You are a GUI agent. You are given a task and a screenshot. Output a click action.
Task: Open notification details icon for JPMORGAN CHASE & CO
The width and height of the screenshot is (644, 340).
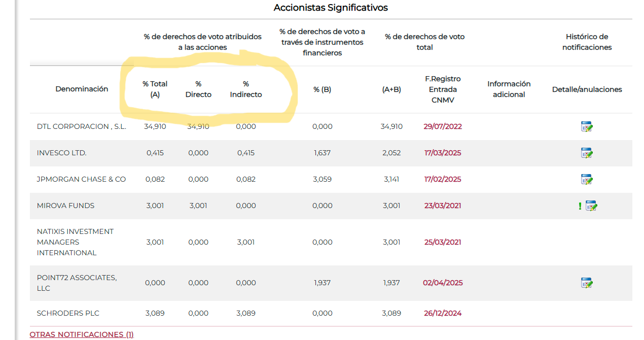tap(587, 180)
